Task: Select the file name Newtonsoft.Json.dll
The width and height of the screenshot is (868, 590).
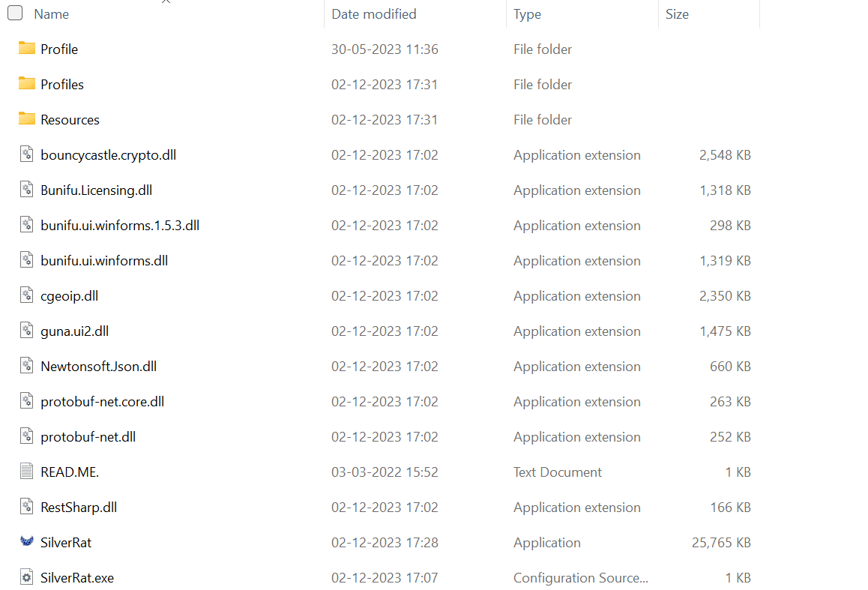Action: click(98, 367)
